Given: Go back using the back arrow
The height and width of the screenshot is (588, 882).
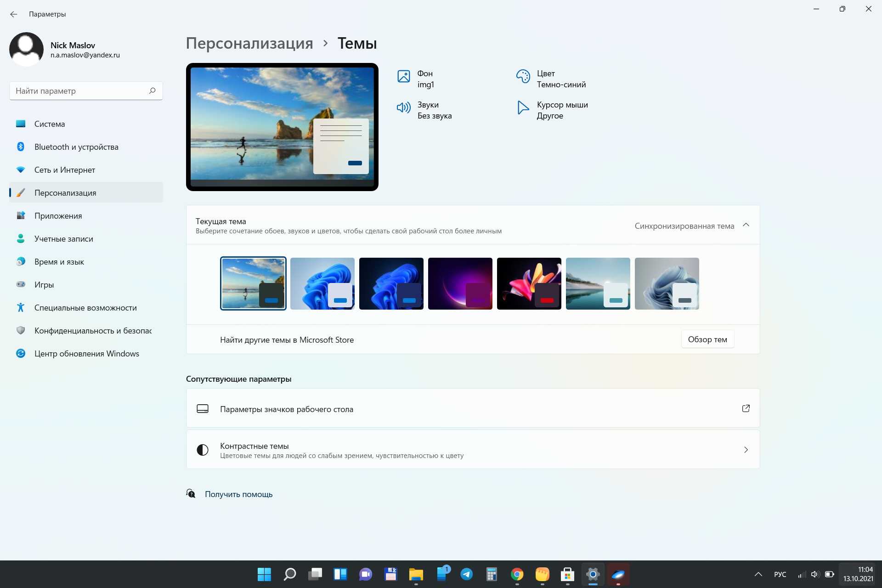Looking at the screenshot, I should (x=14, y=14).
